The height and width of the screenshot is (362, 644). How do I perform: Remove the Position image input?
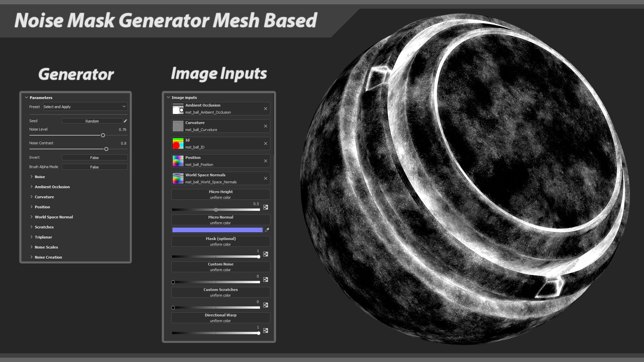click(265, 161)
